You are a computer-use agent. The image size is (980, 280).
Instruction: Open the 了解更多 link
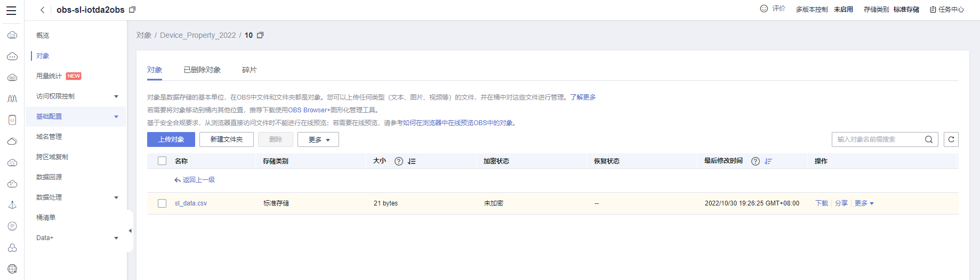(x=583, y=97)
